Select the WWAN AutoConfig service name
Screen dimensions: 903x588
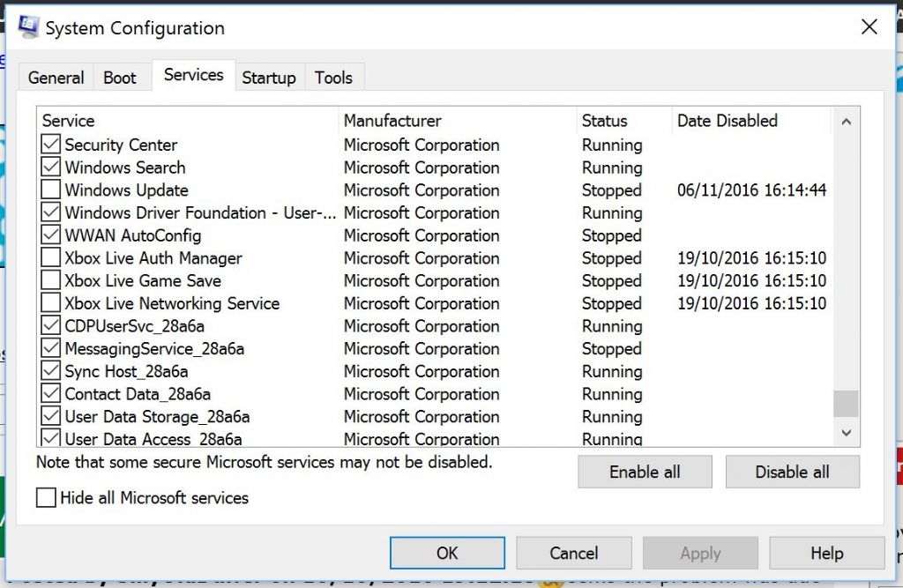tap(133, 235)
